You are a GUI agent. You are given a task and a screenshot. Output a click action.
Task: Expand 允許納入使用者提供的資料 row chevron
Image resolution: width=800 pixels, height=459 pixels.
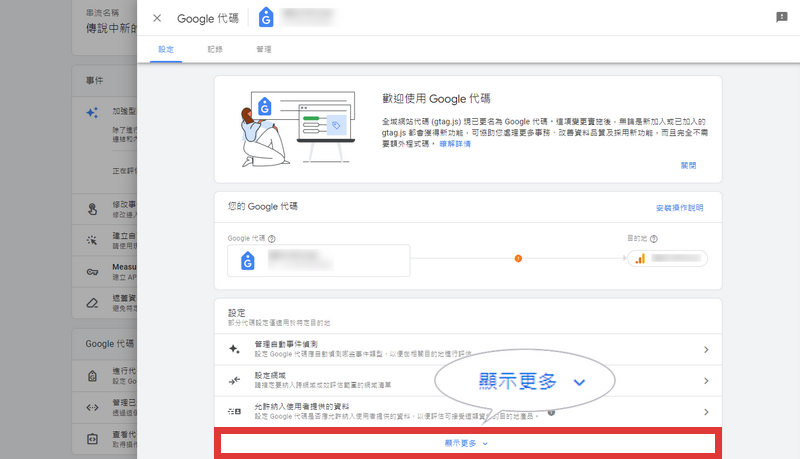[706, 412]
